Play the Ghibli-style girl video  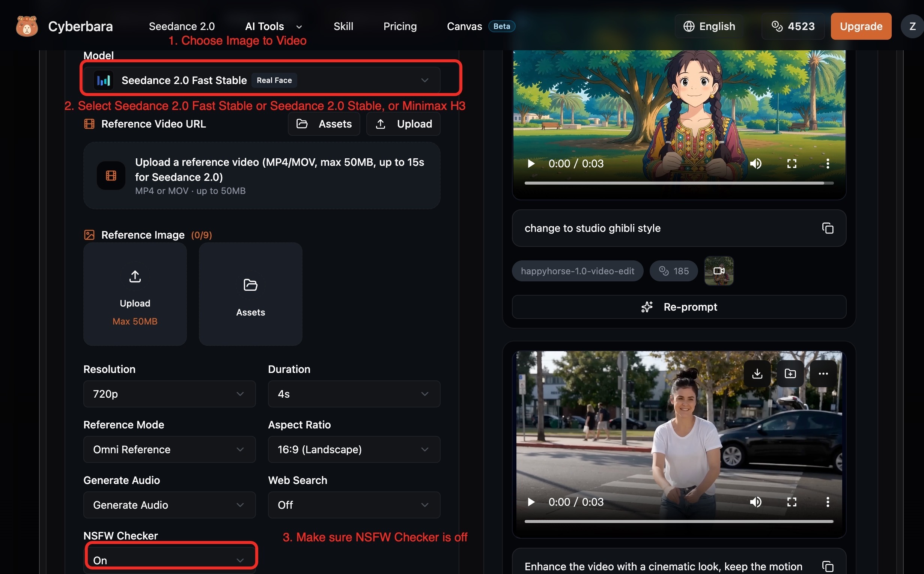click(x=531, y=164)
